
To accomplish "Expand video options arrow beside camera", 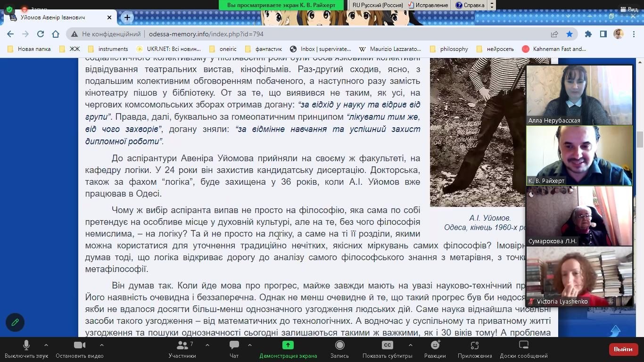I will tap(101, 345).
